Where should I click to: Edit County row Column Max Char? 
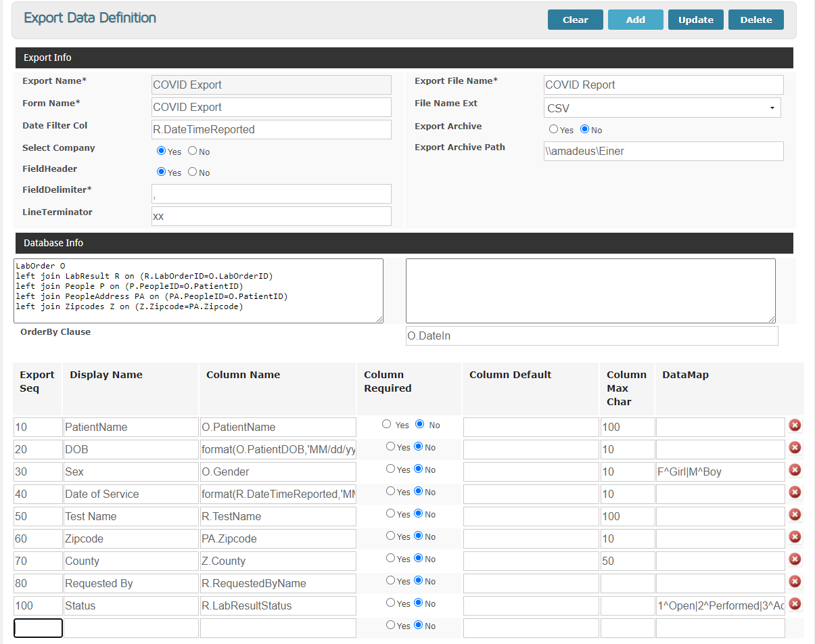628,561
